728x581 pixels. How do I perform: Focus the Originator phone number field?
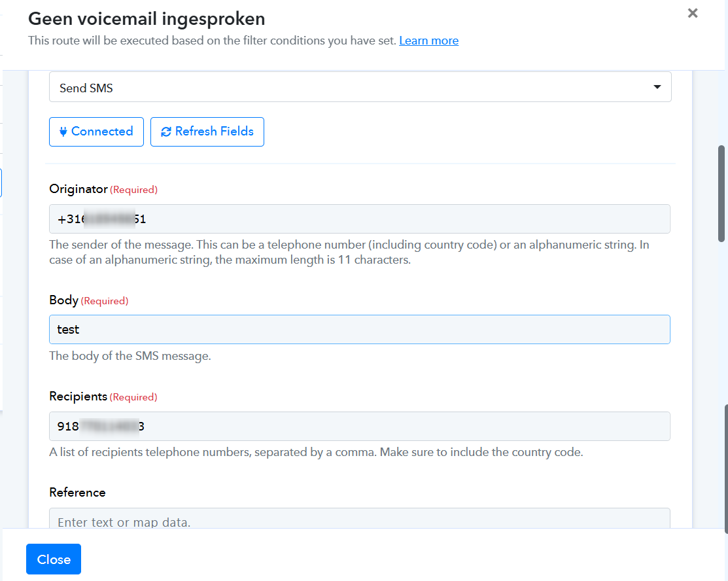click(x=360, y=219)
